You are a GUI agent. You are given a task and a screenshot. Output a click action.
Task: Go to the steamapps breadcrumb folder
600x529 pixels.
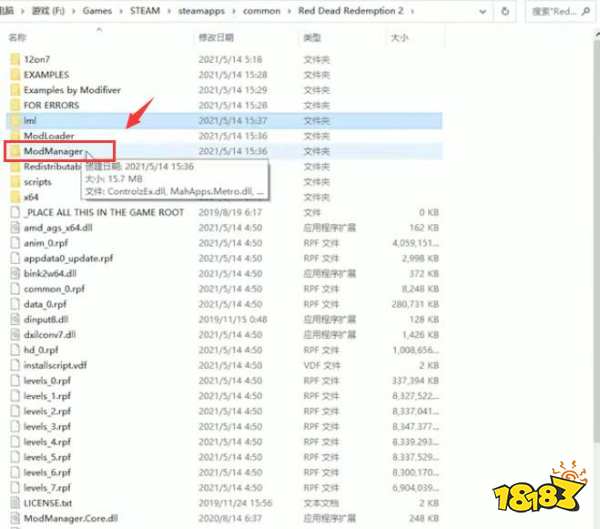[201, 11]
